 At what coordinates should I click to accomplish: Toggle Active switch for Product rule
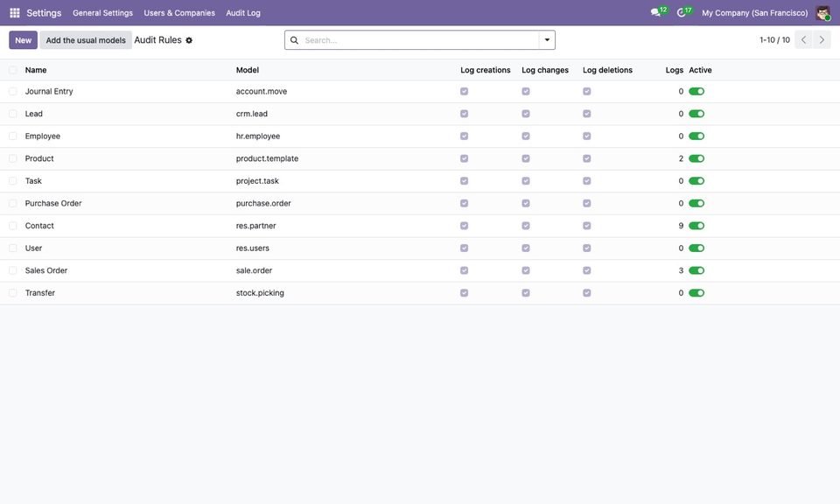[696, 158]
